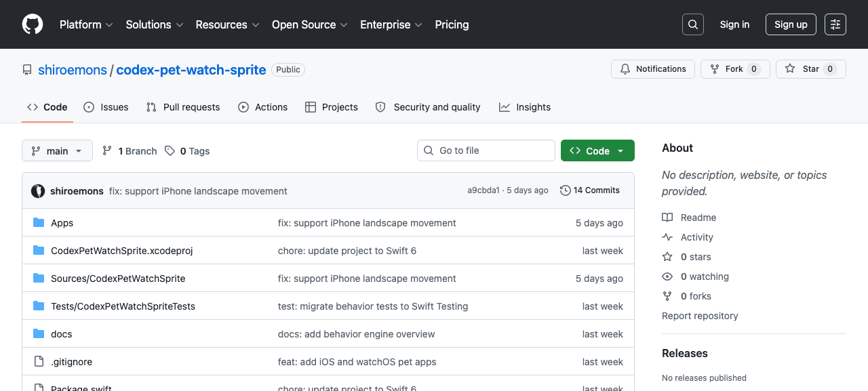Click the forks icon in About

(x=667, y=296)
